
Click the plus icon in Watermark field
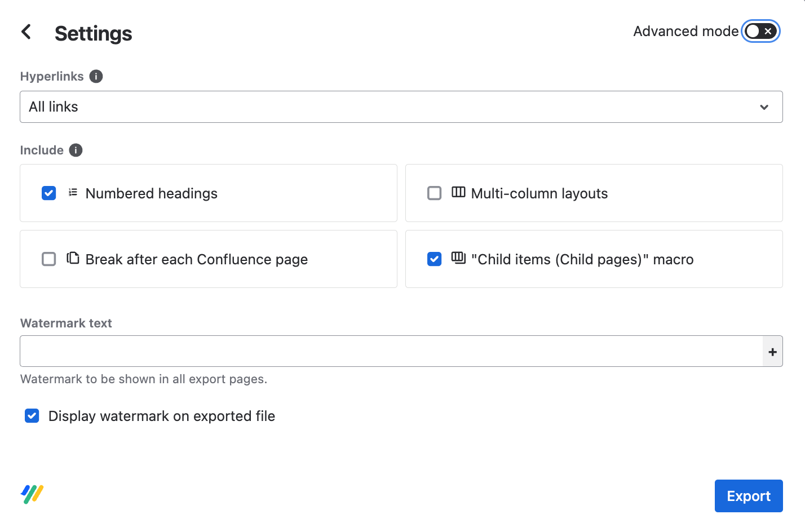pyautogui.click(x=772, y=352)
